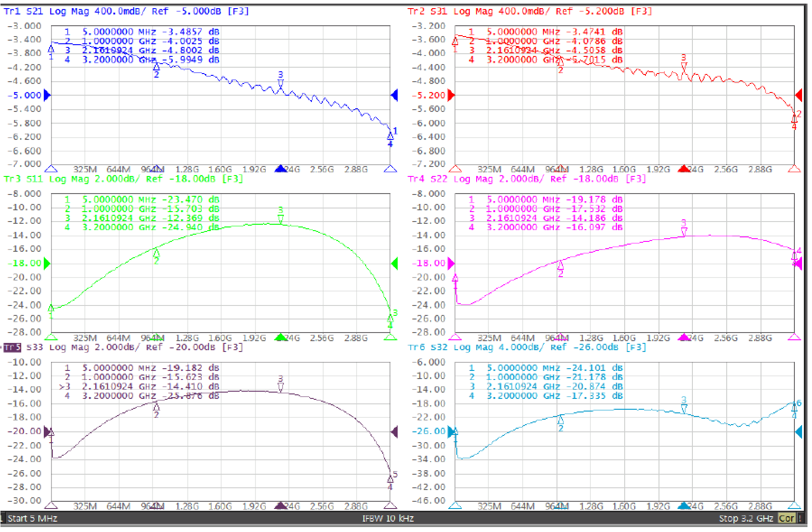
Task: Click filled purple marker indicator on Tr5 frequency axis
Action: tap(281, 506)
